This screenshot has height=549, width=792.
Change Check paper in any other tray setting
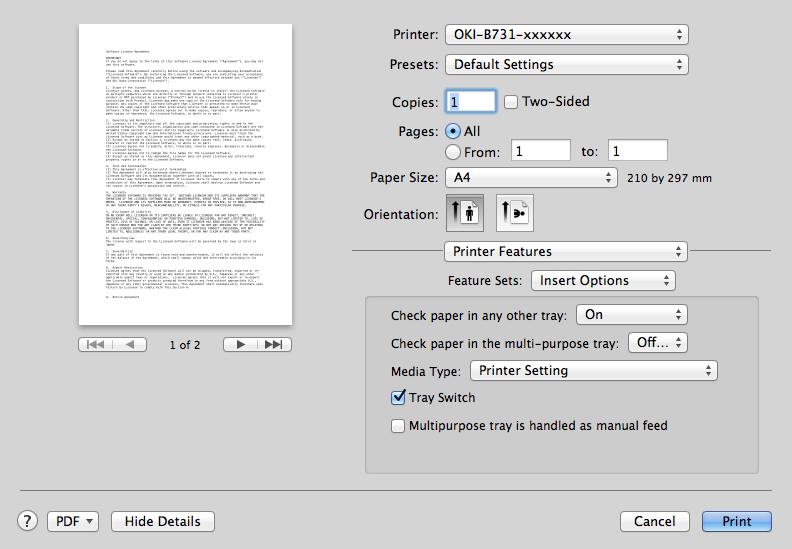pos(632,315)
